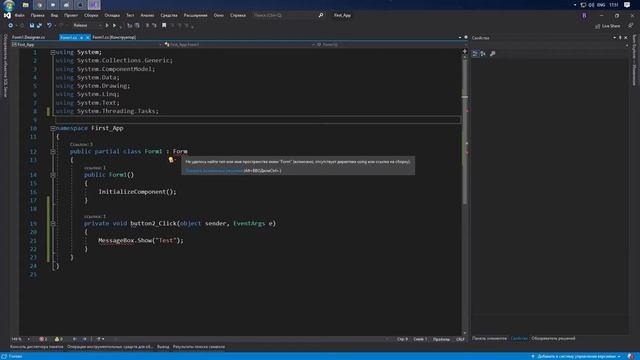The height and width of the screenshot is (360, 640).
Task: Collapse the using directives block
Action: tap(53, 52)
